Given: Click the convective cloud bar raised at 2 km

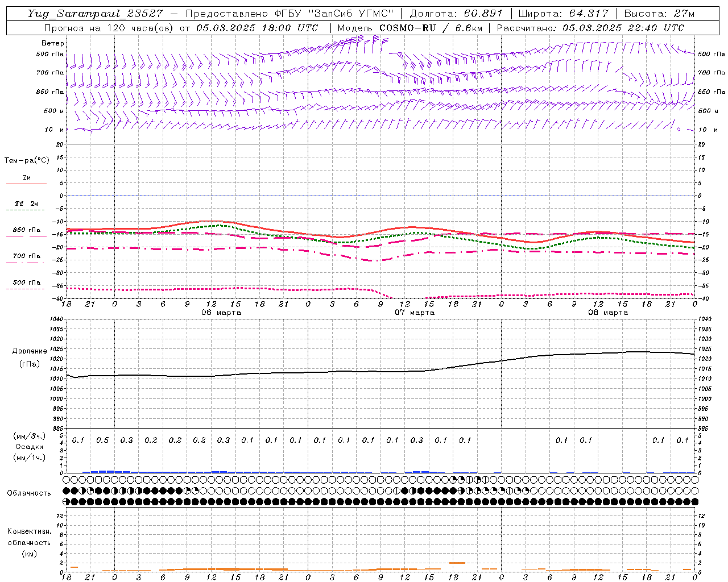Looking at the screenshot, I should [457, 563].
